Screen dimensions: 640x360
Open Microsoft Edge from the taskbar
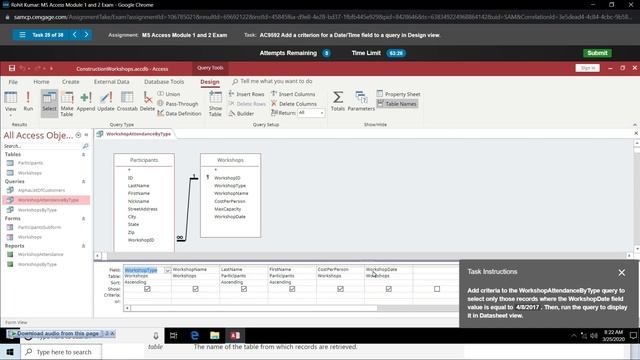tap(195, 336)
